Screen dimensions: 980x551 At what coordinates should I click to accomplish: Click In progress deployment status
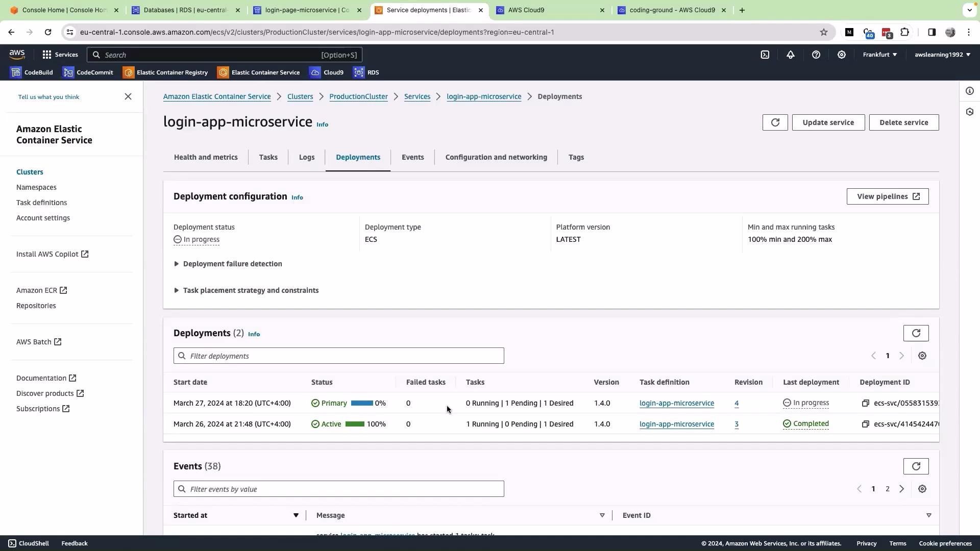tap(197, 240)
